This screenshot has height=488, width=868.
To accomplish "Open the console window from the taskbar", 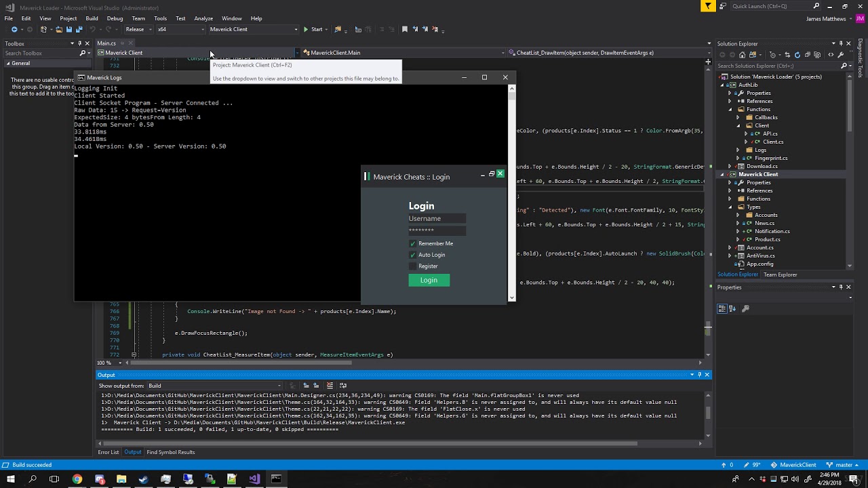I will 276,479.
